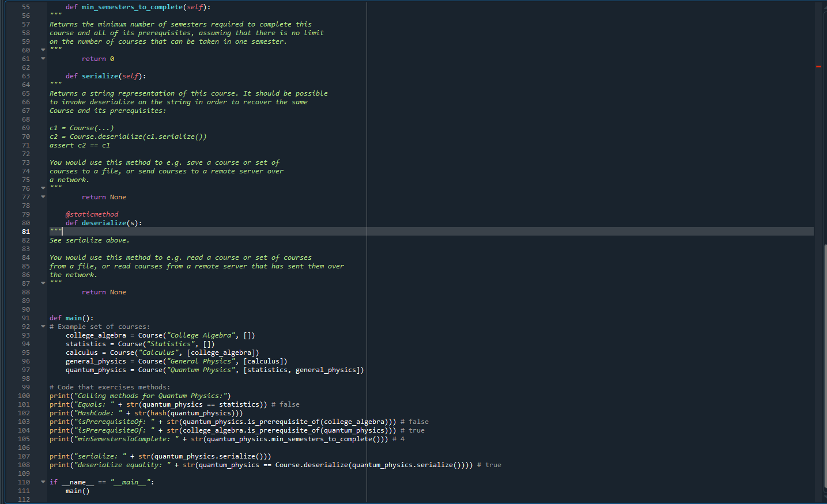Viewport: 827px width, 504px height.
Task: Click 'return None' on line 88
Action: [x=104, y=292]
